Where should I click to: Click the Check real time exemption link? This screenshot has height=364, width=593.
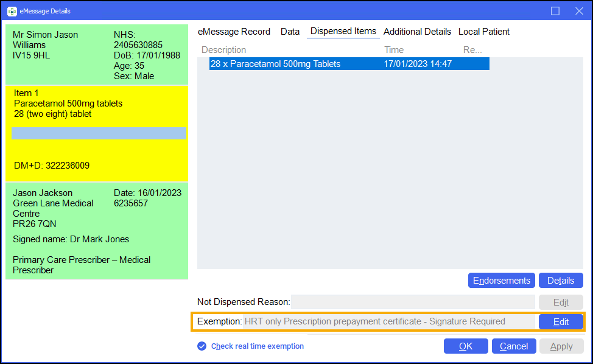click(x=257, y=346)
